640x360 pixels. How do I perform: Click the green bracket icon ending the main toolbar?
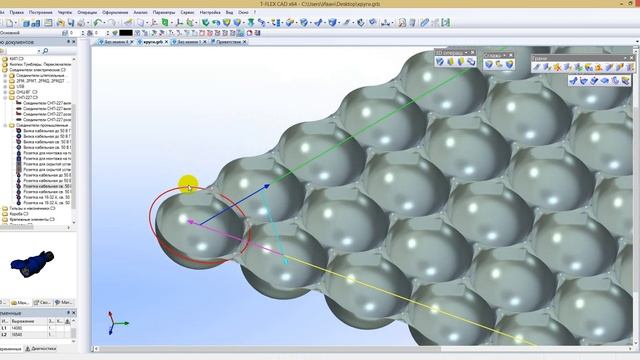pos(445,23)
